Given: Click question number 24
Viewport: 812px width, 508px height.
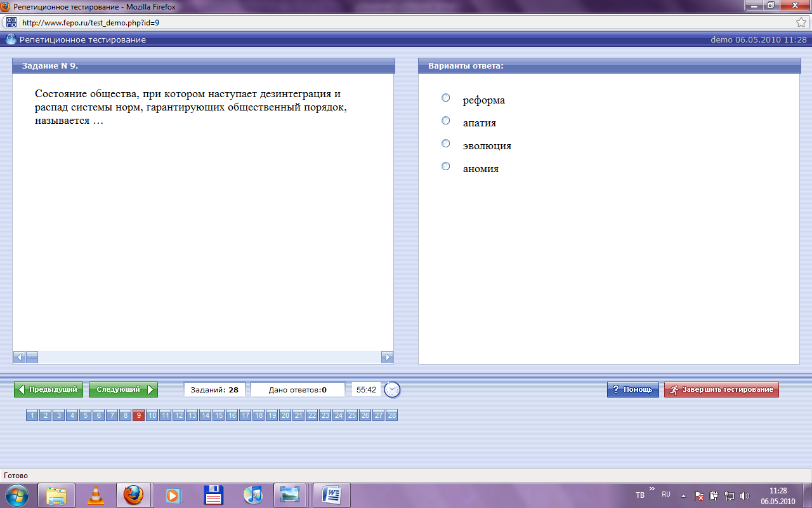Looking at the screenshot, I should click(x=338, y=415).
